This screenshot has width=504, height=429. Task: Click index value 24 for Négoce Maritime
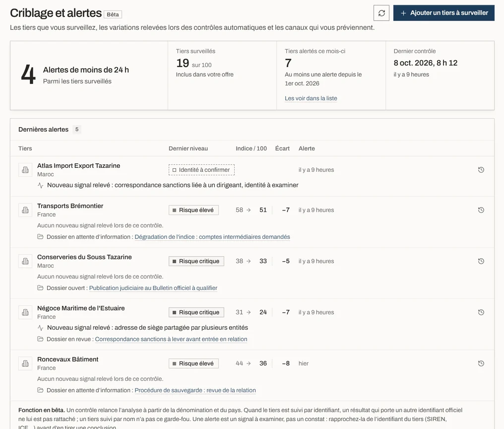pos(263,312)
